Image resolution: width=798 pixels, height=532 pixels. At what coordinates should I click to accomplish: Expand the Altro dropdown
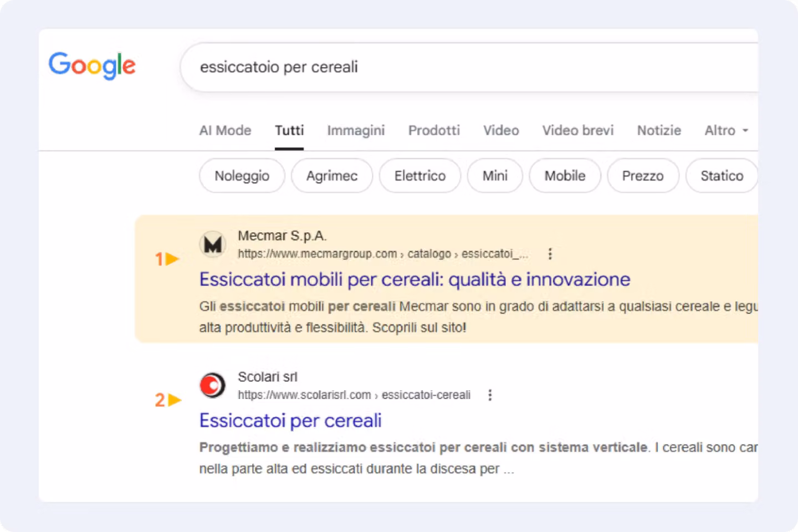click(727, 130)
